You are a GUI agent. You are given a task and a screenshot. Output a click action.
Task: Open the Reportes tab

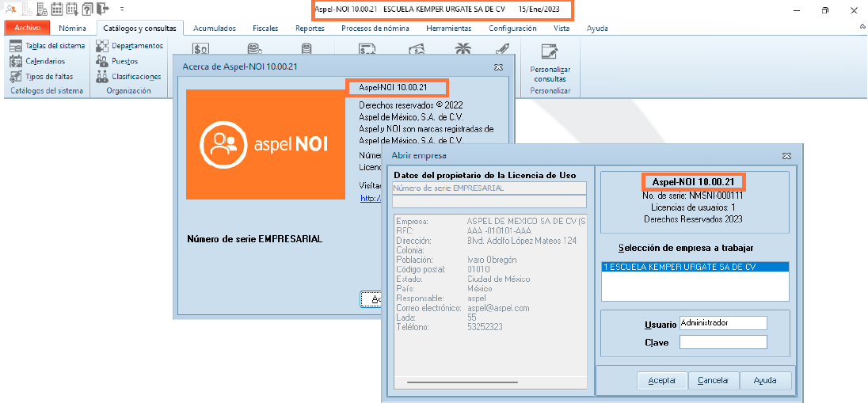310,29
